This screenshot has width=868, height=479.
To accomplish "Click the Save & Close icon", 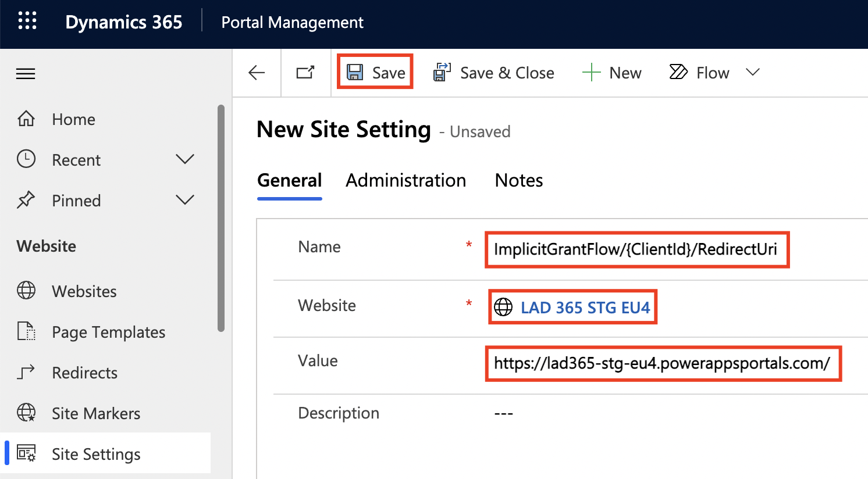I will [x=442, y=72].
